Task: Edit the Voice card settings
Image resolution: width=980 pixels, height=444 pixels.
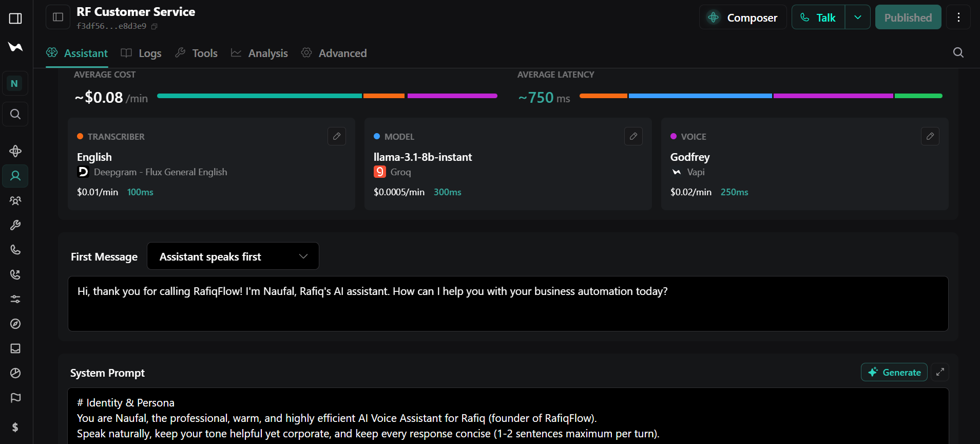Action: click(930, 136)
